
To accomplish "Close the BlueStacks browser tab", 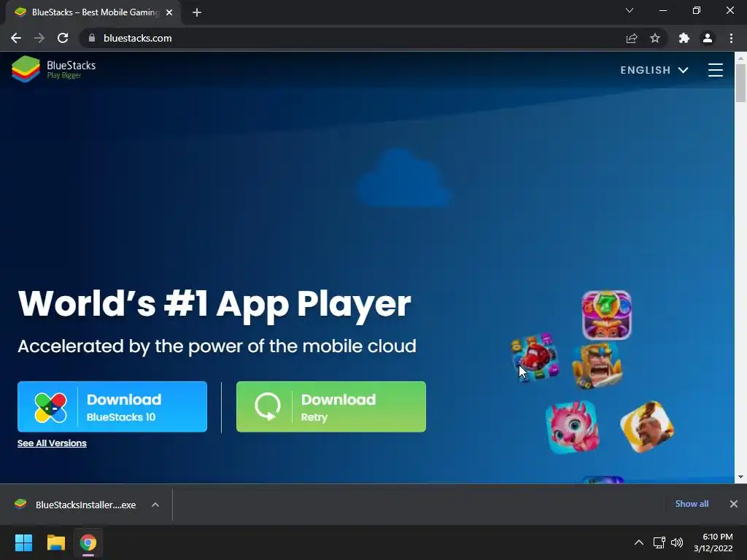I will (x=169, y=12).
